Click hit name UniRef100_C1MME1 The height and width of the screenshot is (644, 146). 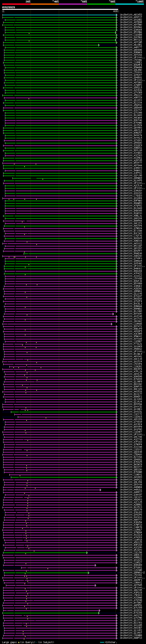tap(131, 63)
